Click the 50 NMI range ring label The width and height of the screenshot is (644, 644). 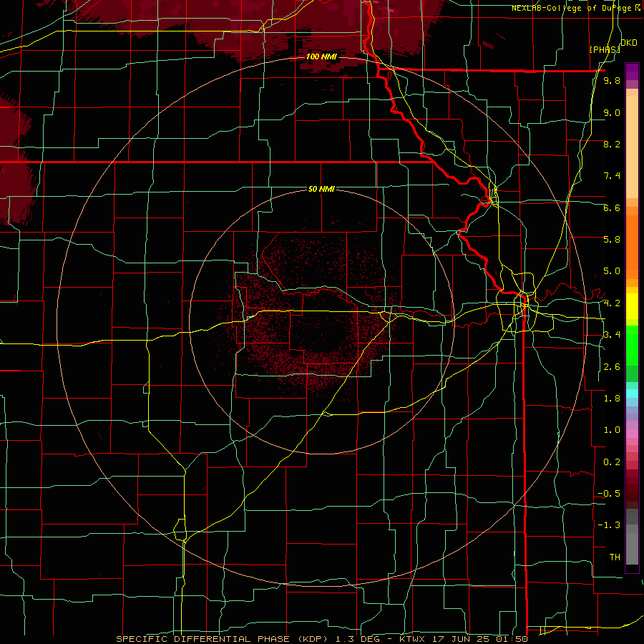click(321, 189)
